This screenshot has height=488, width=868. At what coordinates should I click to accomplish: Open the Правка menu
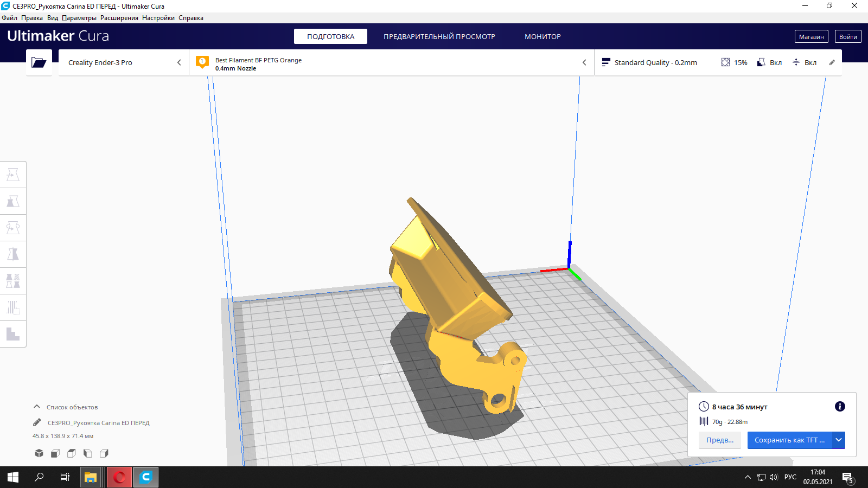(x=32, y=18)
